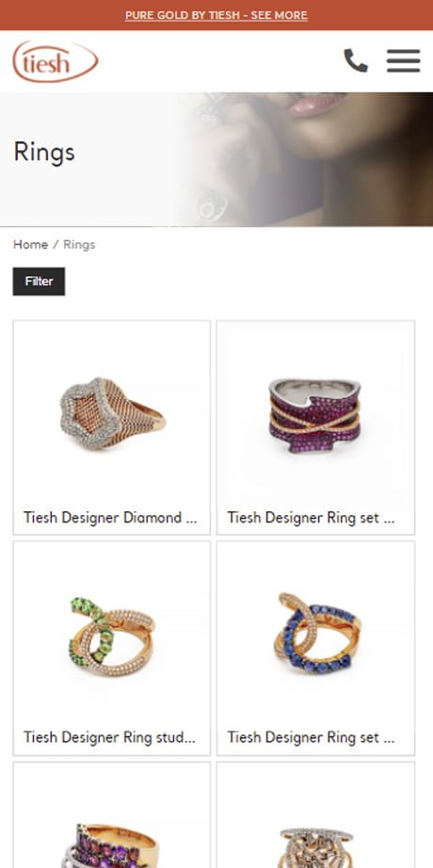View the blue sapphire loop ring photo
The image size is (433, 868).
pos(316,633)
